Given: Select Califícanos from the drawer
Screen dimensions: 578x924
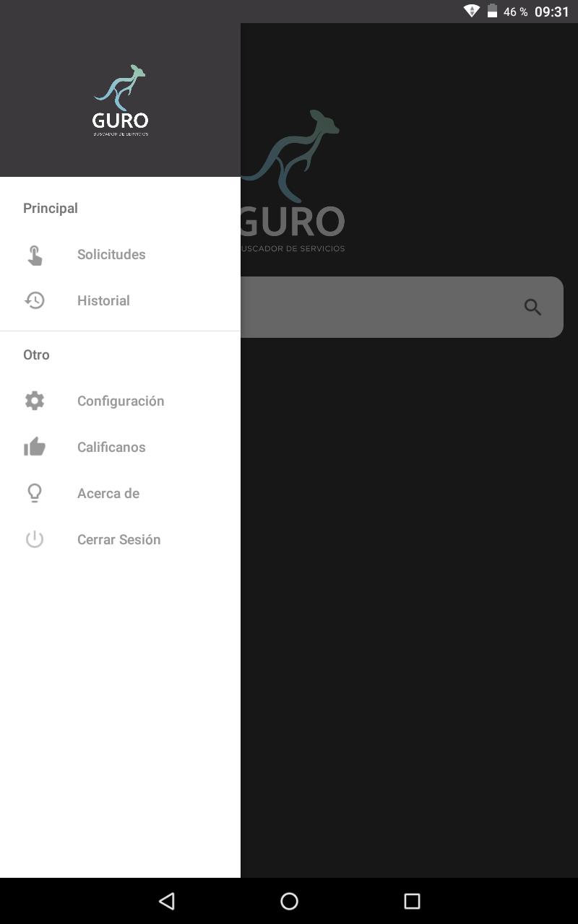Looking at the screenshot, I should (x=120, y=447).
